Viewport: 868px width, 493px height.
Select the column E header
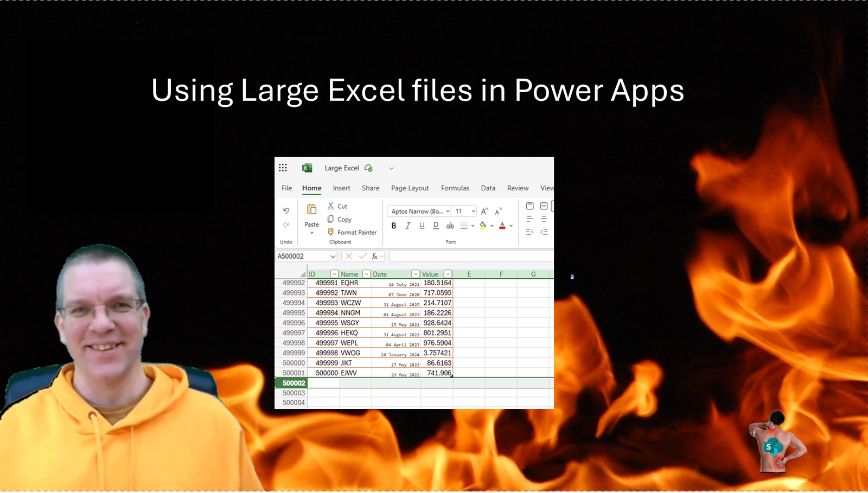(469, 274)
